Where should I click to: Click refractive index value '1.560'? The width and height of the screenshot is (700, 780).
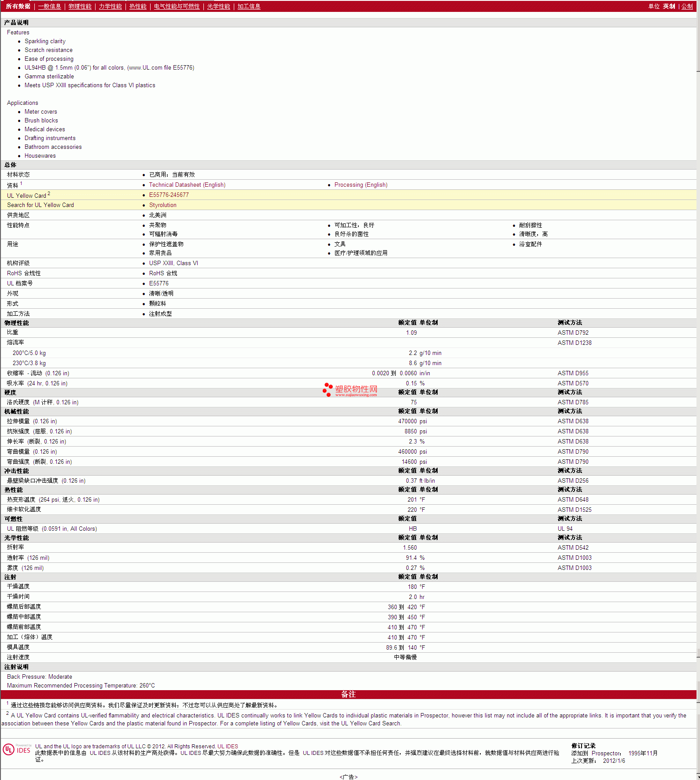[409, 548]
